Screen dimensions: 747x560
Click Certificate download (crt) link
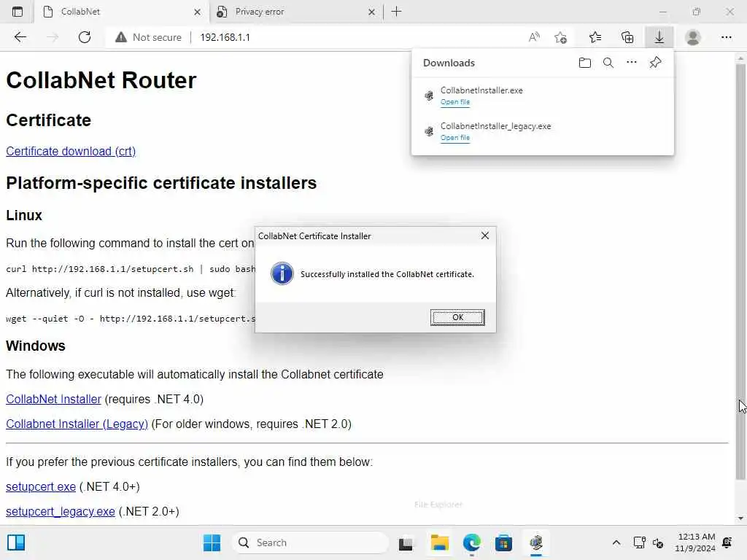pyautogui.click(x=71, y=151)
